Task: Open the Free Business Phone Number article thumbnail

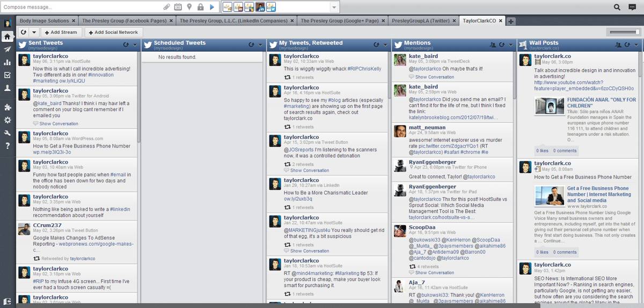Action: (x=549, y=195)
